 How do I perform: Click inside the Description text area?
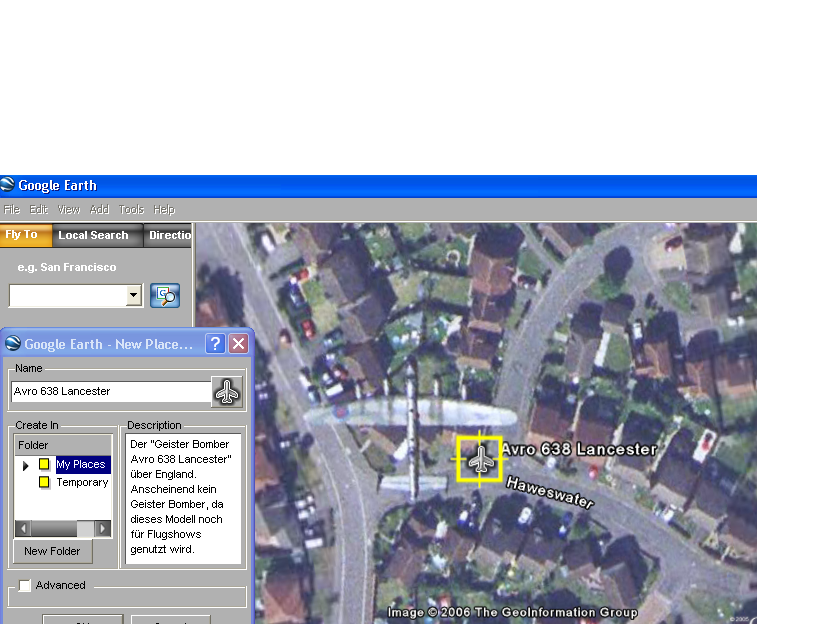(183, 499)
